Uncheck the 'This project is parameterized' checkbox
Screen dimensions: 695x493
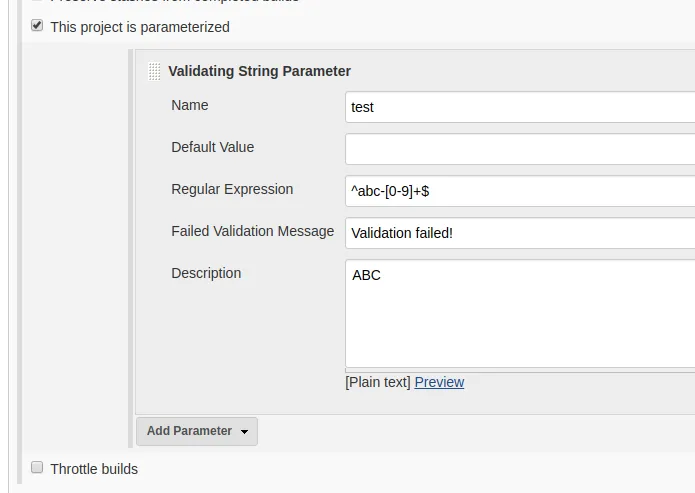(x=37, y=26)
